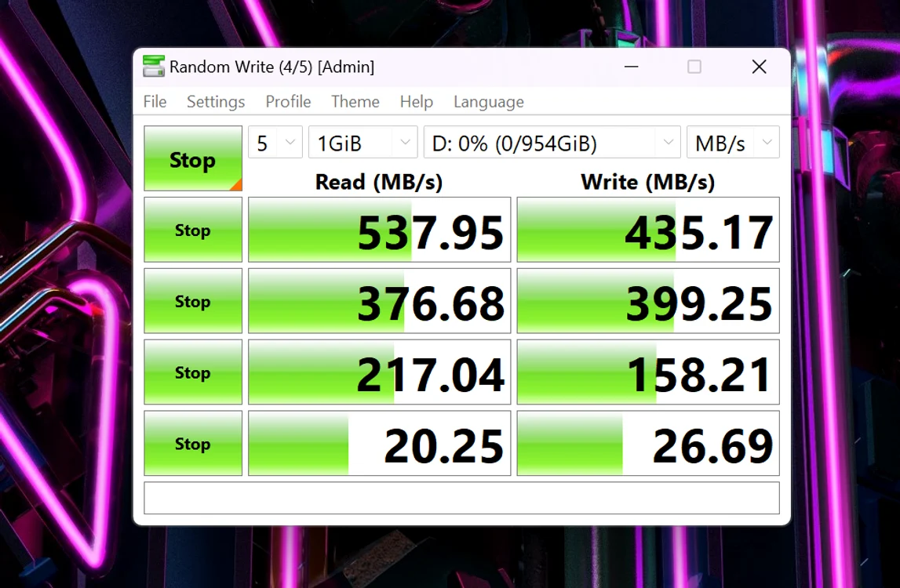
Task: Click the 26.69 write result bar
Action: click(648, 443)
